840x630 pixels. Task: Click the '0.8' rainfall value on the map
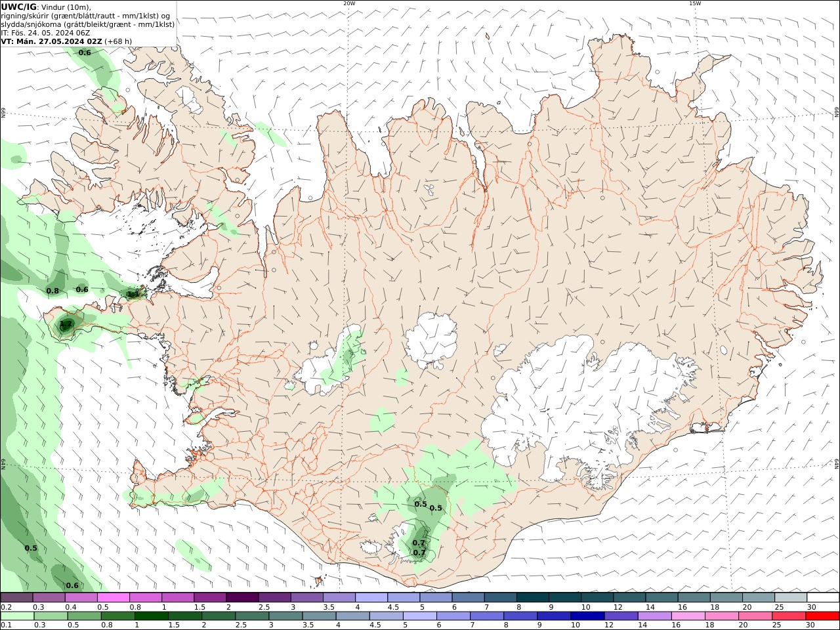[52, 291]
